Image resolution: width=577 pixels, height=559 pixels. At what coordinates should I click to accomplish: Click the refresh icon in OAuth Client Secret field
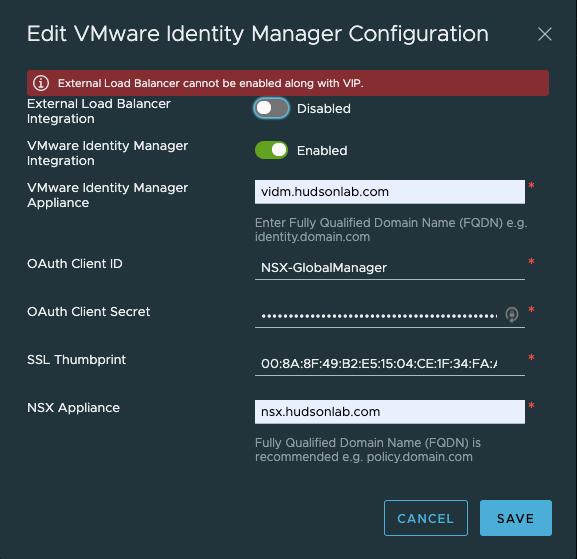tap(512, 315)
